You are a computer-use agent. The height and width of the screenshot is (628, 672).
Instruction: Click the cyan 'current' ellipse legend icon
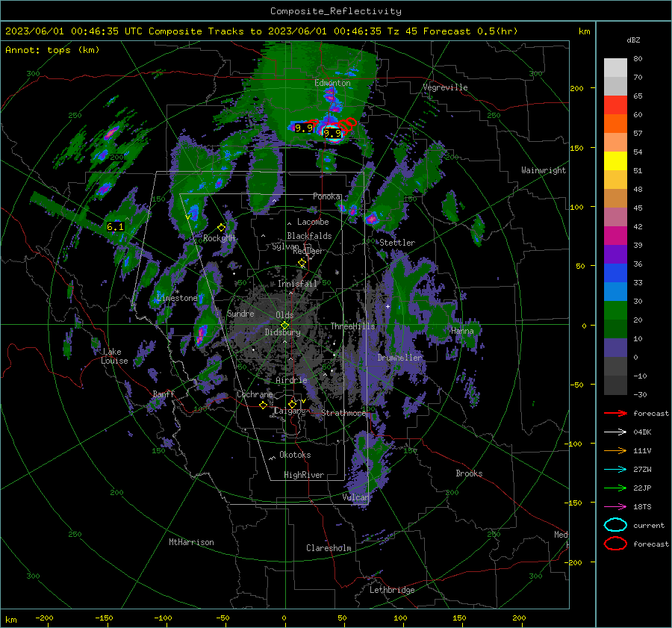(615, 525)
